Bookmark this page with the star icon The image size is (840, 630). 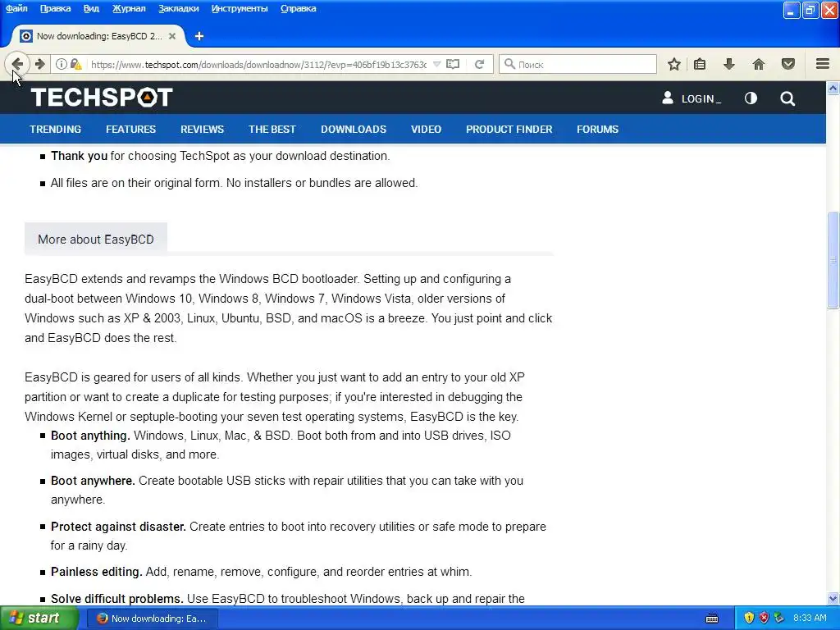pos(674,64)
